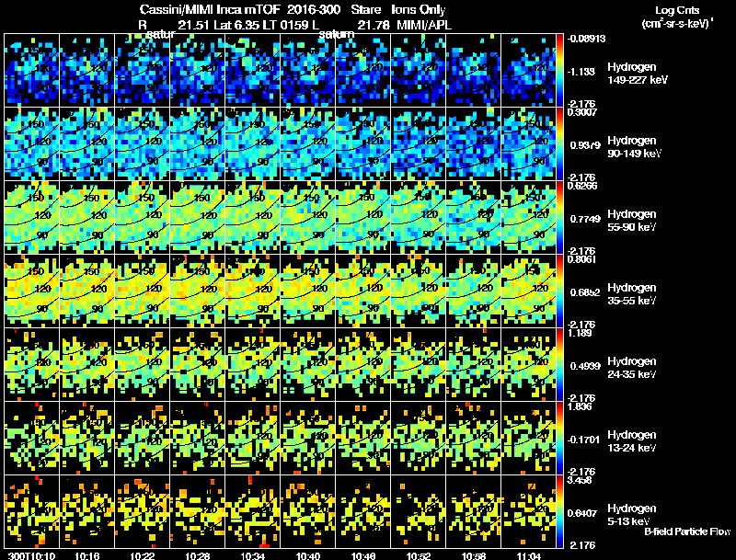The width and height of the screenshot is (736, 560).
Task: Select the 55-90 keV panel at 10:46
Action: [363, 218]
